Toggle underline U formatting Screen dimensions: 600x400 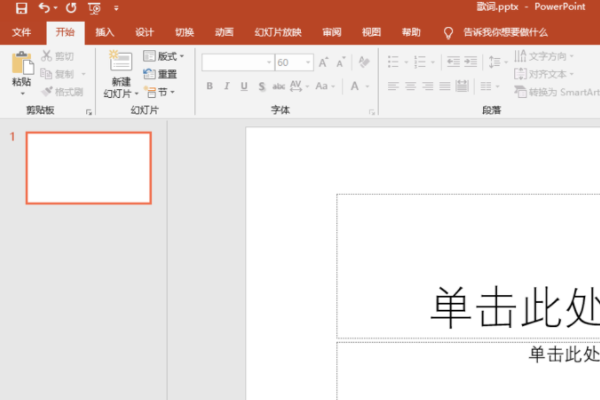pos(244,86)
